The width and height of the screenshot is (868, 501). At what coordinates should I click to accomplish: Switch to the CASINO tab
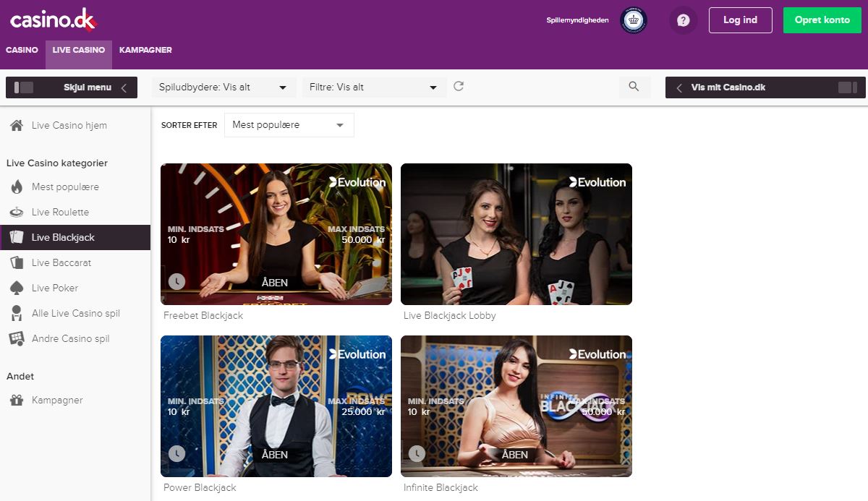click(22, 50)
